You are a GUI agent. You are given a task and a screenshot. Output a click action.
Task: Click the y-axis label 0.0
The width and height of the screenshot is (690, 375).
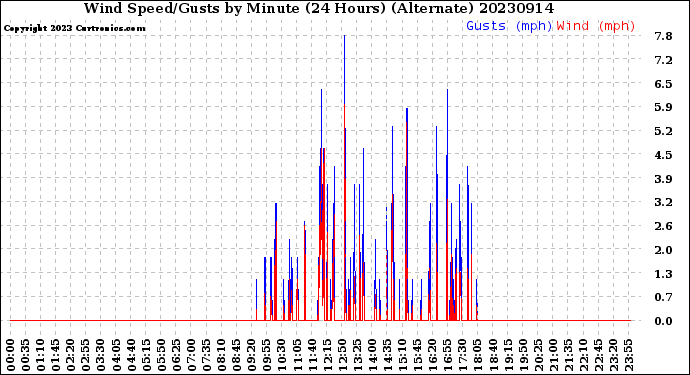[663, 321]
